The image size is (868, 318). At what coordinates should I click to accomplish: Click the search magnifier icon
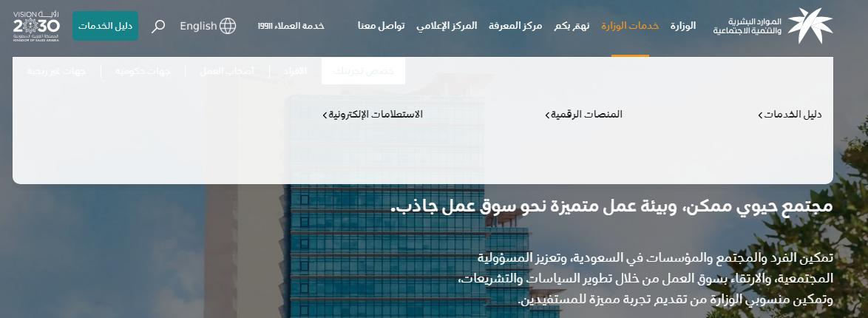point(158,27)
